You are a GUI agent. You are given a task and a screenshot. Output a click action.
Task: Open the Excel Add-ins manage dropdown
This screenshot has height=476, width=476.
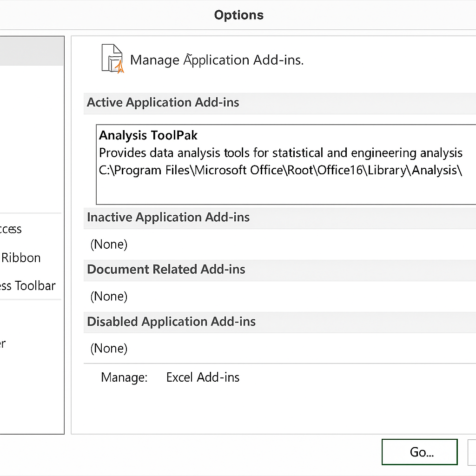click(x=203, y=377)
